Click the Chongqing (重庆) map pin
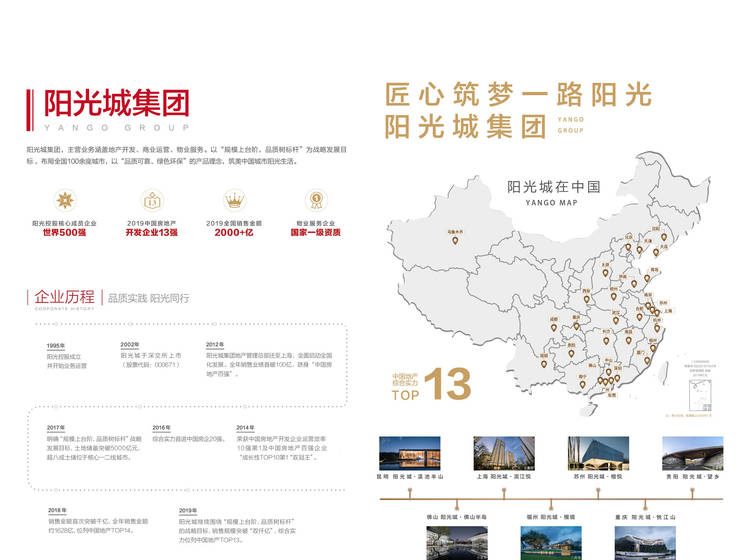Screen dimensions: 750x560 [576, 326]
